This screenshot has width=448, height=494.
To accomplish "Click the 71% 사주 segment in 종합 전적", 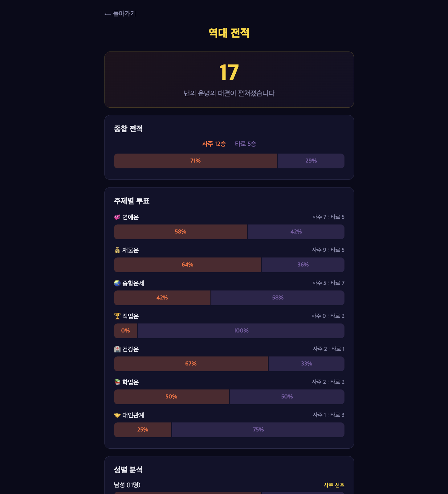I will (195, 161).
